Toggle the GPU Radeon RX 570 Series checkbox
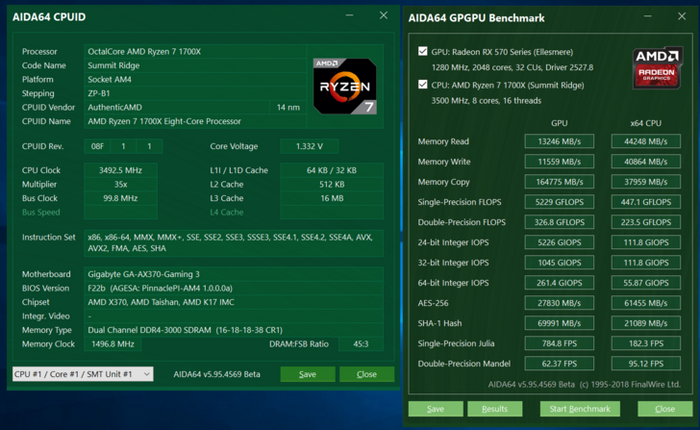 (424, 50)
